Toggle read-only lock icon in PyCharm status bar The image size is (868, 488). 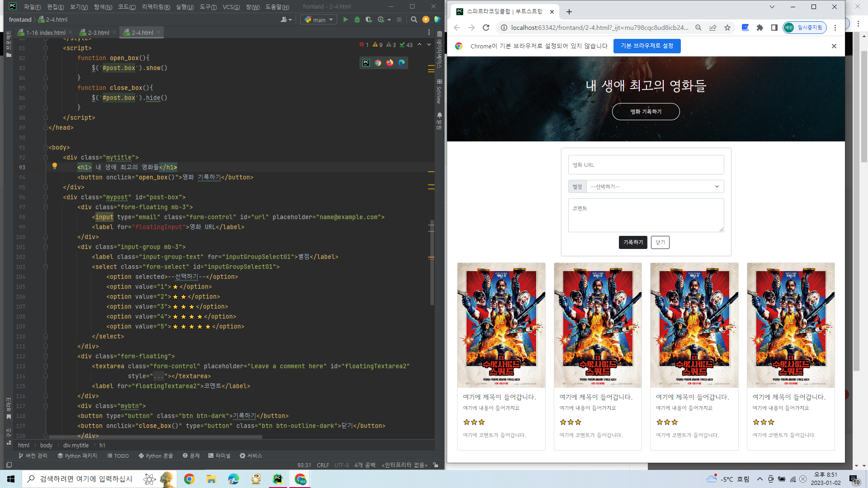pyautogui.click(x=436, y=465)
